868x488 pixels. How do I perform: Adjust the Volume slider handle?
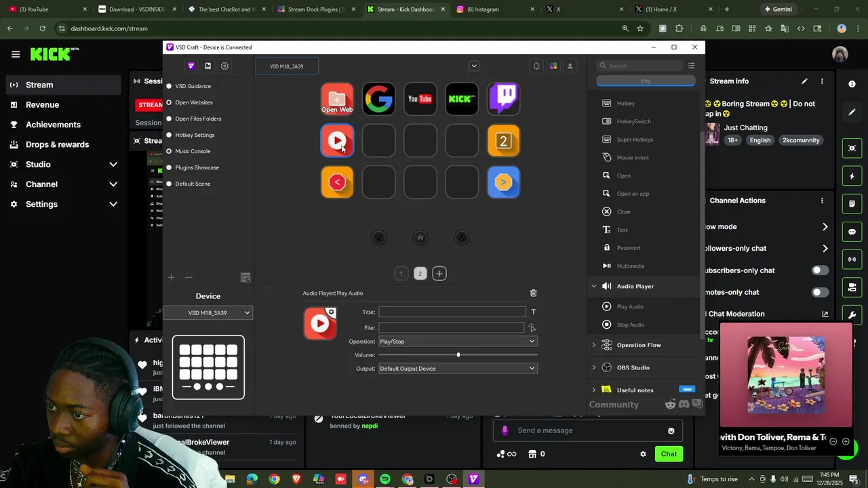click(x=458, y=355)
